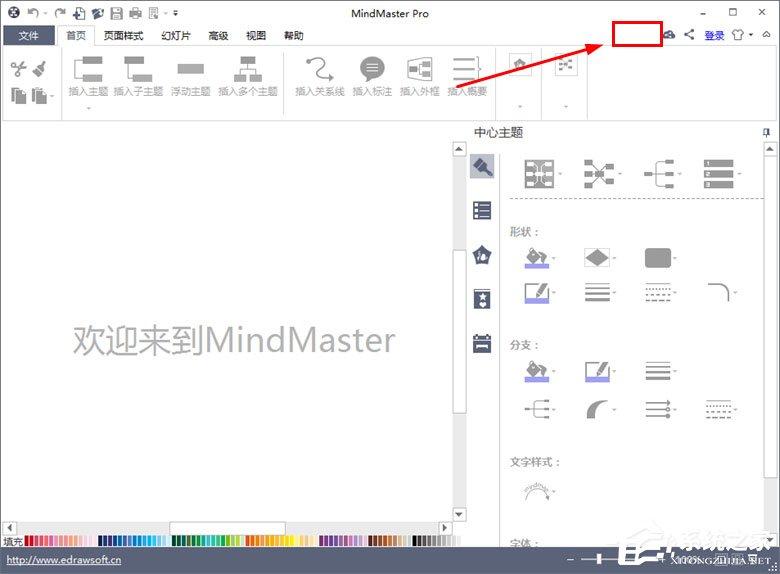Click 插入子主题 insert subtopic button
This screenshot has height=574, width=780.
click(138, 76)
